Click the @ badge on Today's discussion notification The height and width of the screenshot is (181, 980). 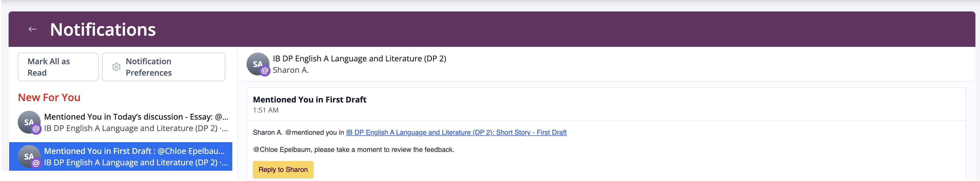click(x=36, y=129)
